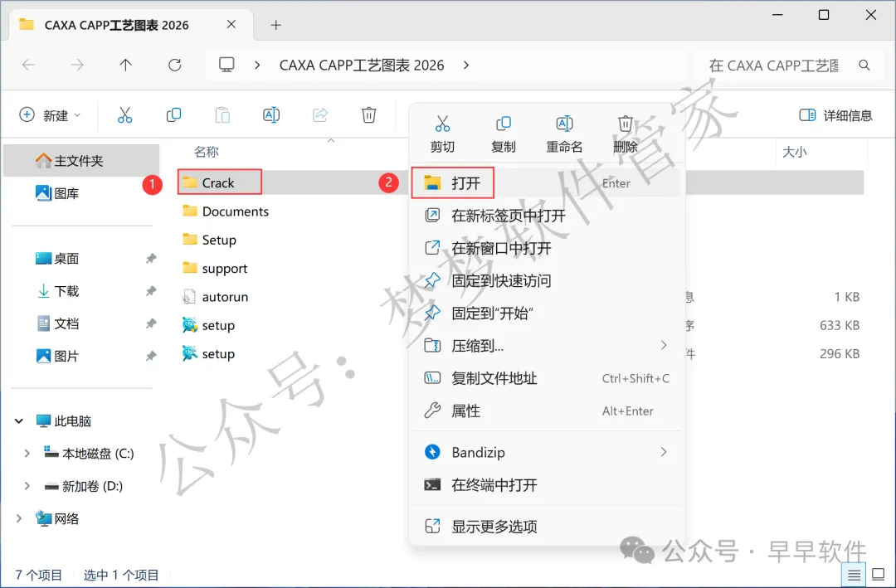Expand the Bandizip submenu

click(663, 452)
